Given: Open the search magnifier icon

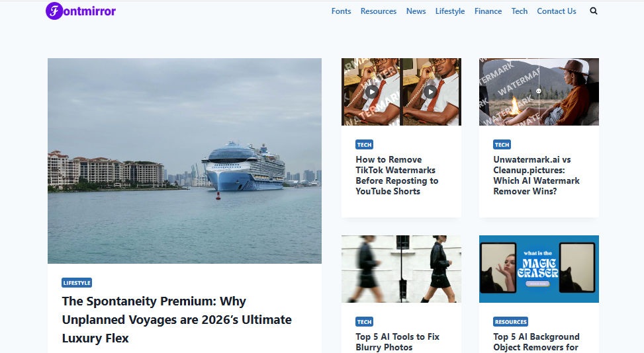Looking at the screenshot, I should tap(594, 11).
